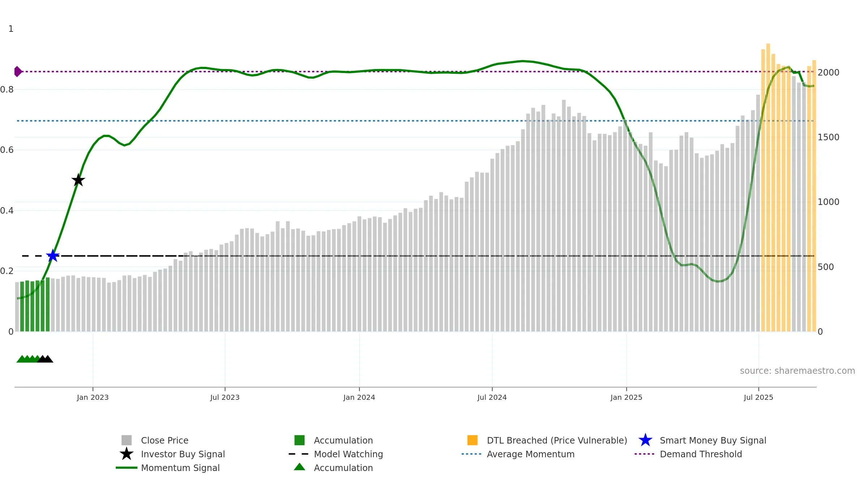The height and width of the screenshot is (488, 868).
Task: Click the green triangle Accumulation legend icon
Action: coord(299,467)
